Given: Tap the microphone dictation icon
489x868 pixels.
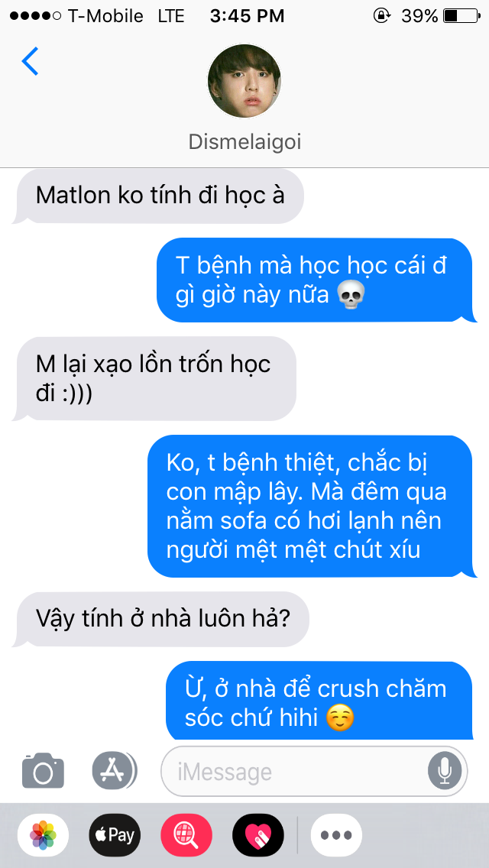Looking at the screenshot, I should 444,771.
